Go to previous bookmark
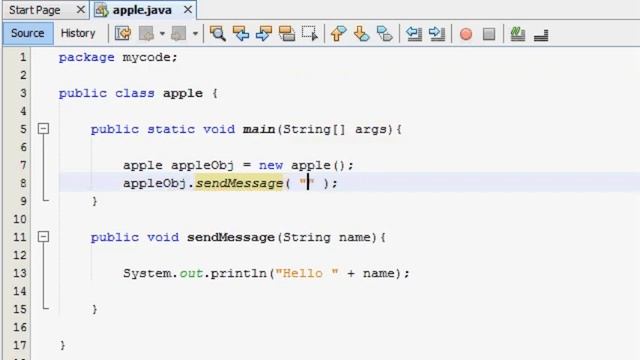 [338, 33]
